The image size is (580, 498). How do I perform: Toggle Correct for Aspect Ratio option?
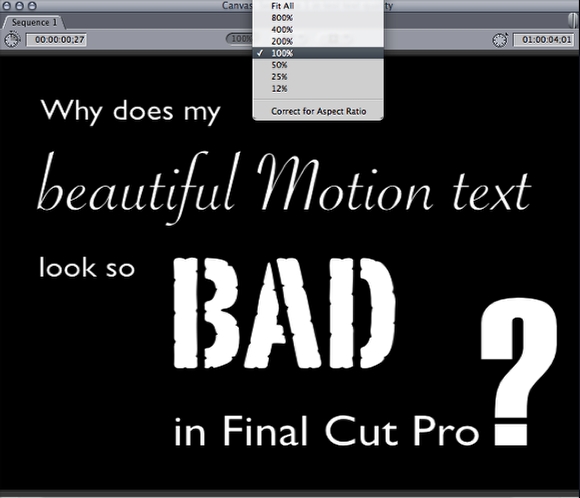pyautogui.click(x=318, y=111)
